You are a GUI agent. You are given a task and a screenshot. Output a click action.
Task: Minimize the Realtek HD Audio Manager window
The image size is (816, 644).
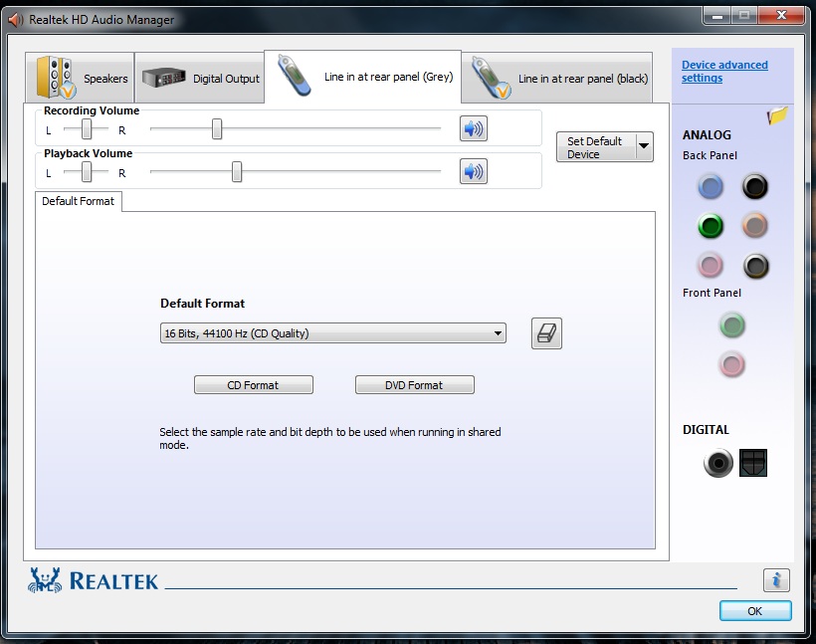[717, 16]
